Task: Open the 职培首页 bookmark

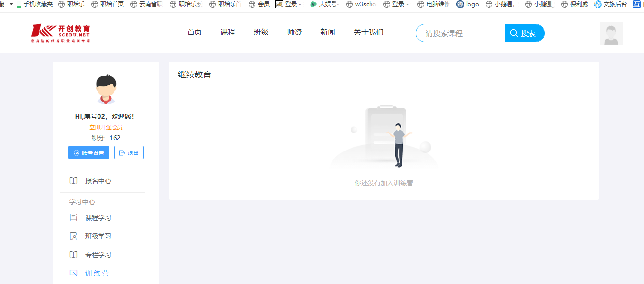Action: coord(107,4)
